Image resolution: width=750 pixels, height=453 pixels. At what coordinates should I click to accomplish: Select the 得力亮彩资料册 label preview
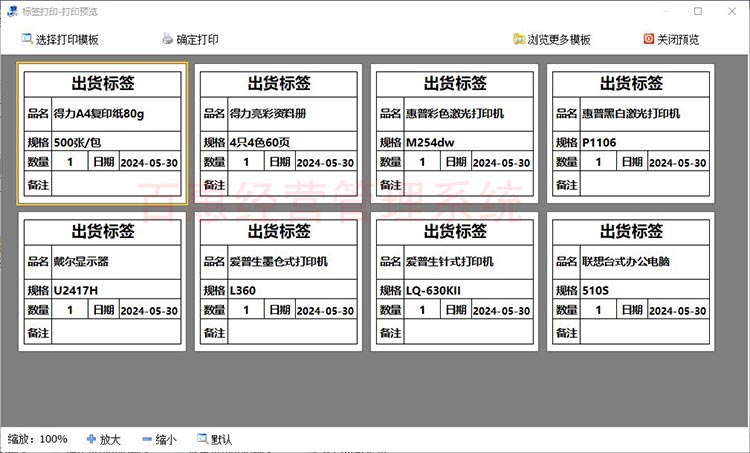(278, 134)
